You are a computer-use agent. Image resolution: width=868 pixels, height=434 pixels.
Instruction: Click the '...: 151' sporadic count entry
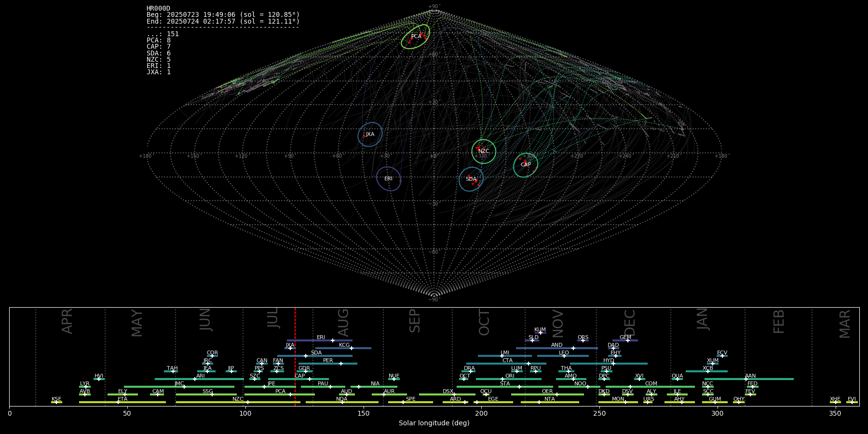(163, 34)
